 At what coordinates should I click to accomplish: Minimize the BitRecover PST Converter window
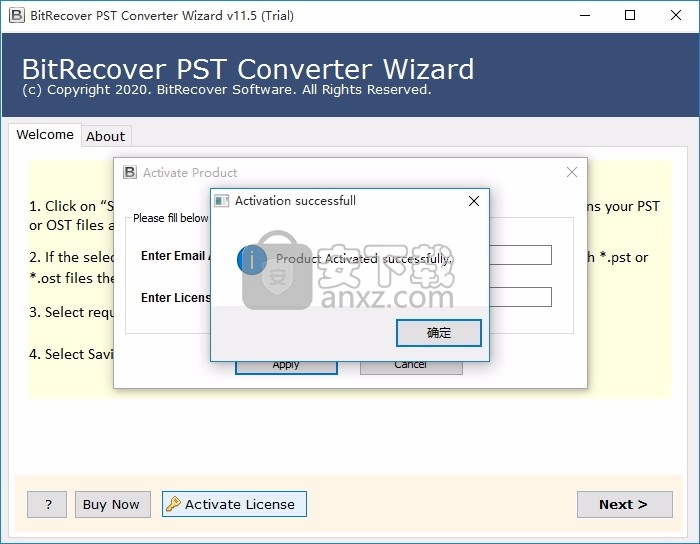pyautogui.click(x=585, y=15)
